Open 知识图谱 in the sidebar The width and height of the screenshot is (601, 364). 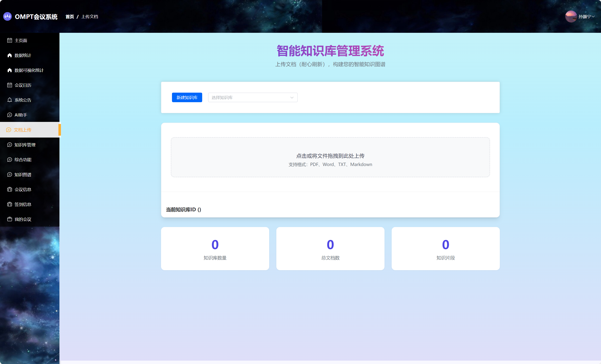(30, 174)
